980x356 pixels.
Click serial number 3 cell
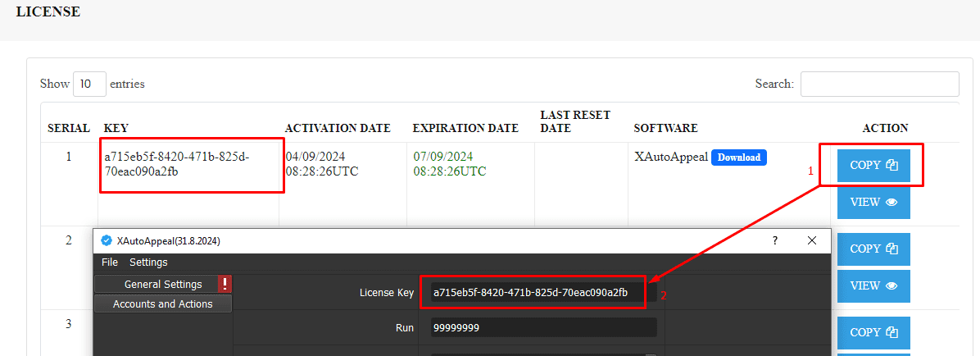coord(69,323)
